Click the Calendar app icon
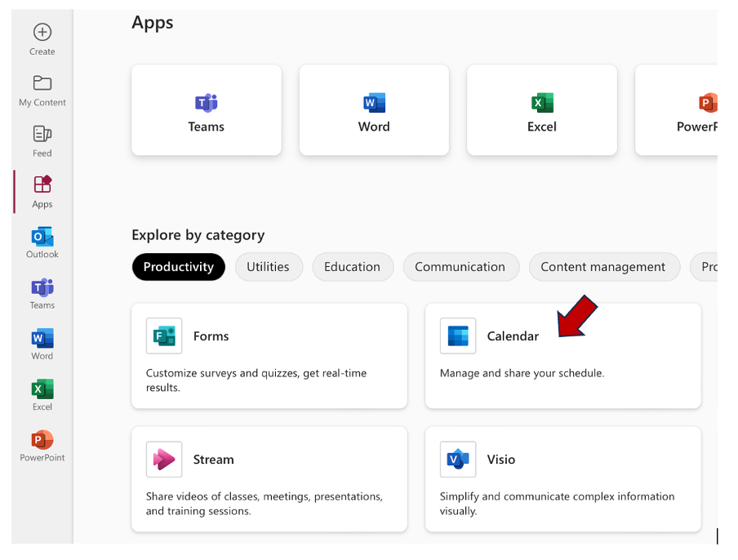Image resolution: width=738 pixels, height=560 pixels. 458,336
